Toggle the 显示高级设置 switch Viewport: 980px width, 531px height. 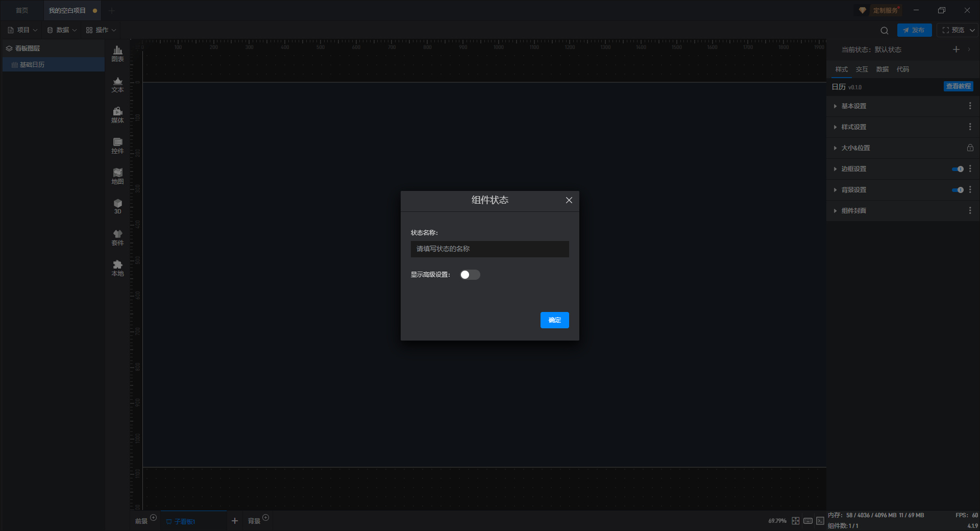click(x=470, y=275)
